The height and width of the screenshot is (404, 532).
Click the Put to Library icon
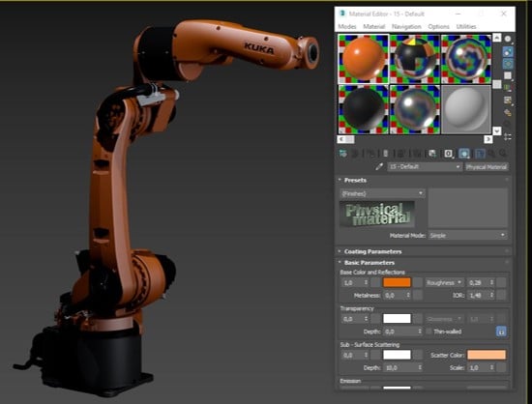[x=432, y=154]
